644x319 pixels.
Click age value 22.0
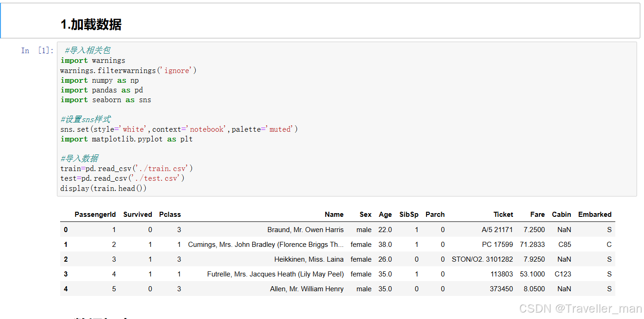pyautogui.click(x=385, y=230)
